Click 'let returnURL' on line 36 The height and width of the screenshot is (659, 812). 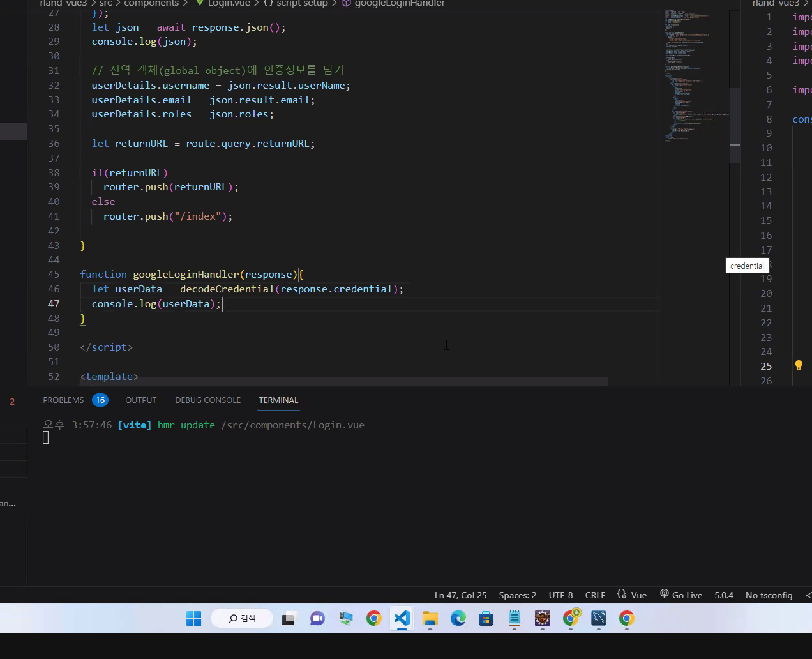pos(130,143)
